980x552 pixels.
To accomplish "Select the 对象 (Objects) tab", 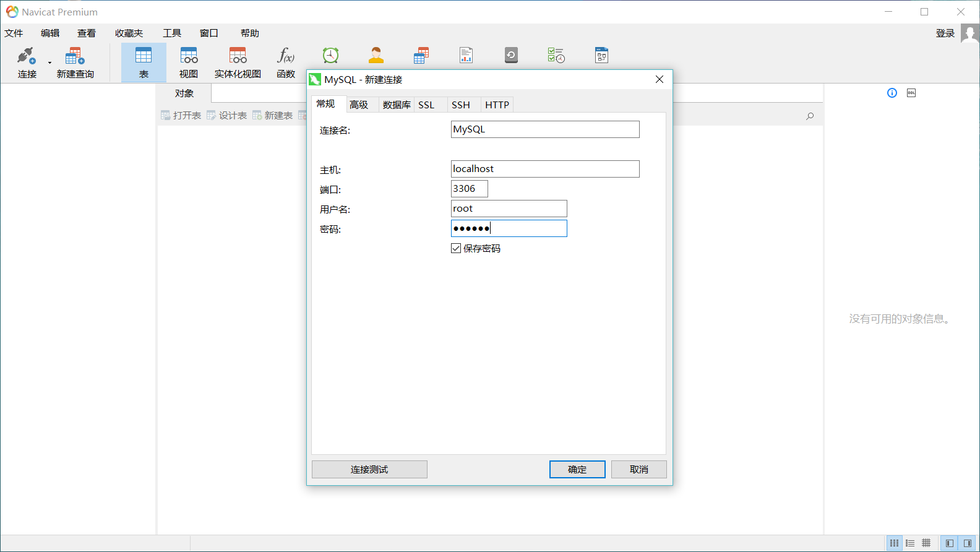I will pos(184,93).
